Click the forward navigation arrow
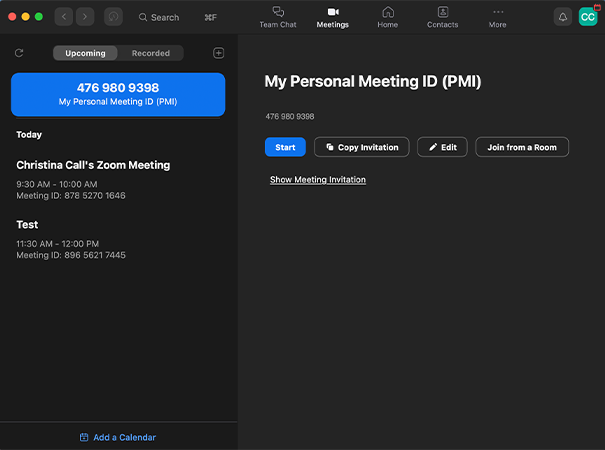 tap(85, 17)
